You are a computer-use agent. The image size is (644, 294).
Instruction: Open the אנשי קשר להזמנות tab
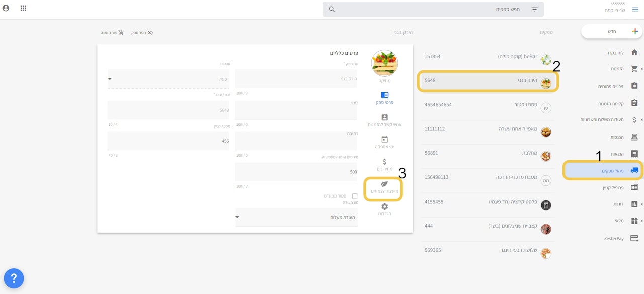coord(384,121)
